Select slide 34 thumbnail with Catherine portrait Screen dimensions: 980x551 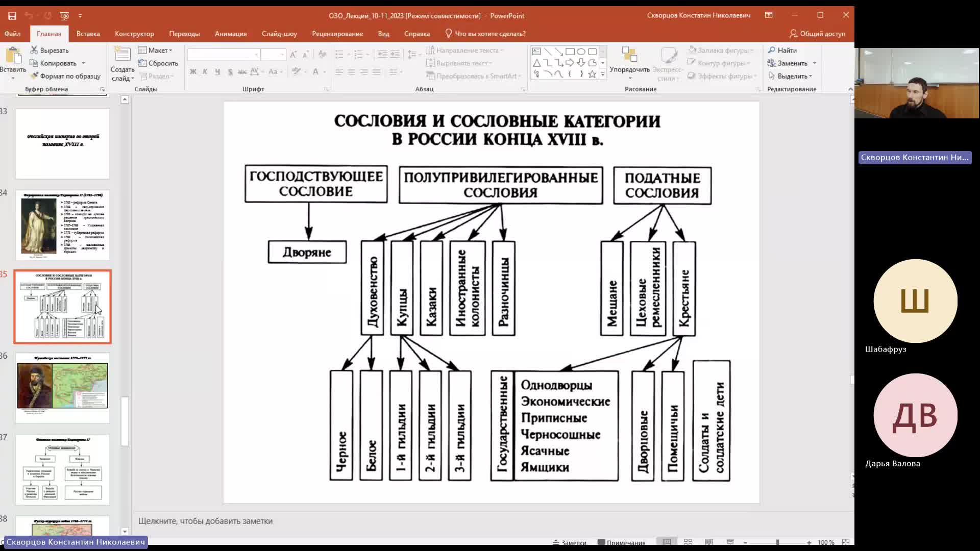click(x=63, y=224)
